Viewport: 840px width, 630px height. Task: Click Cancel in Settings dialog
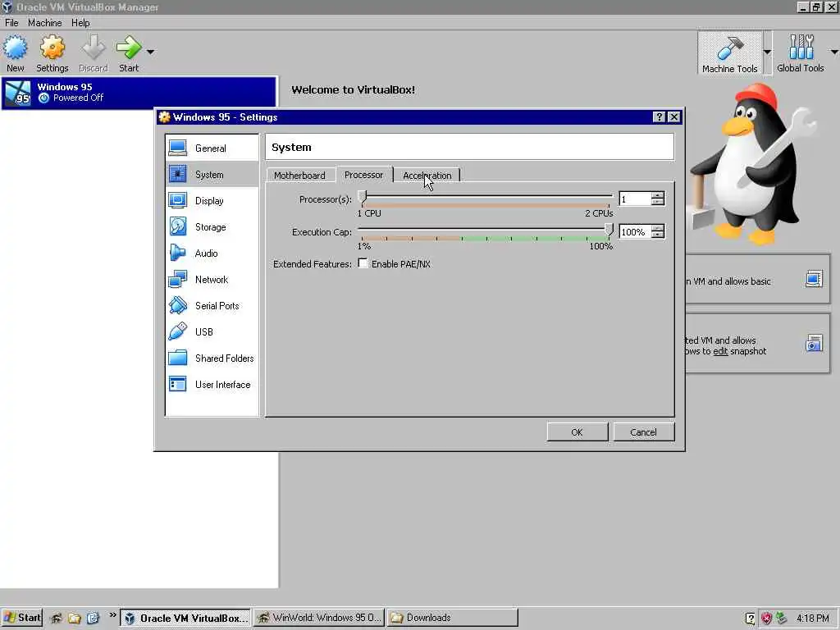click(643, 431)
